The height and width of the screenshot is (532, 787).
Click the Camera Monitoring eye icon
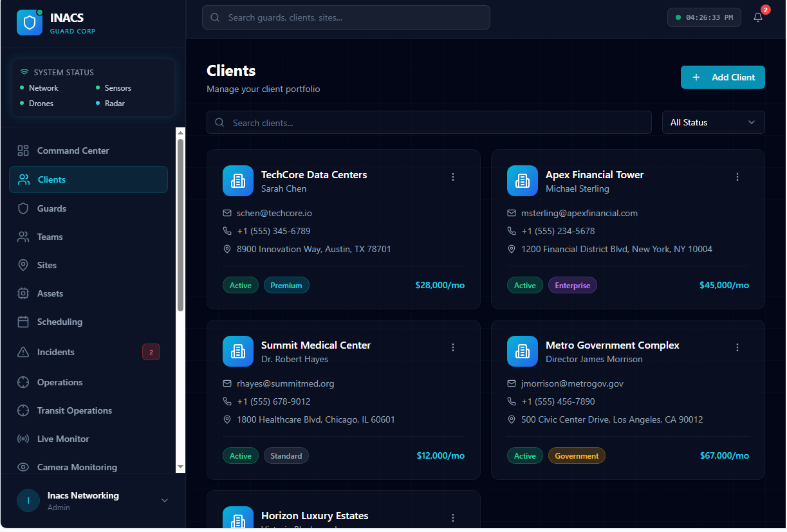coord(23,467)
